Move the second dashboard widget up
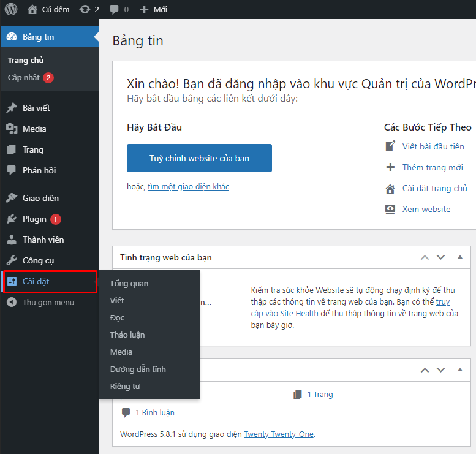The width and height of the screenshot is (476, 454). (x=425, y=370)
